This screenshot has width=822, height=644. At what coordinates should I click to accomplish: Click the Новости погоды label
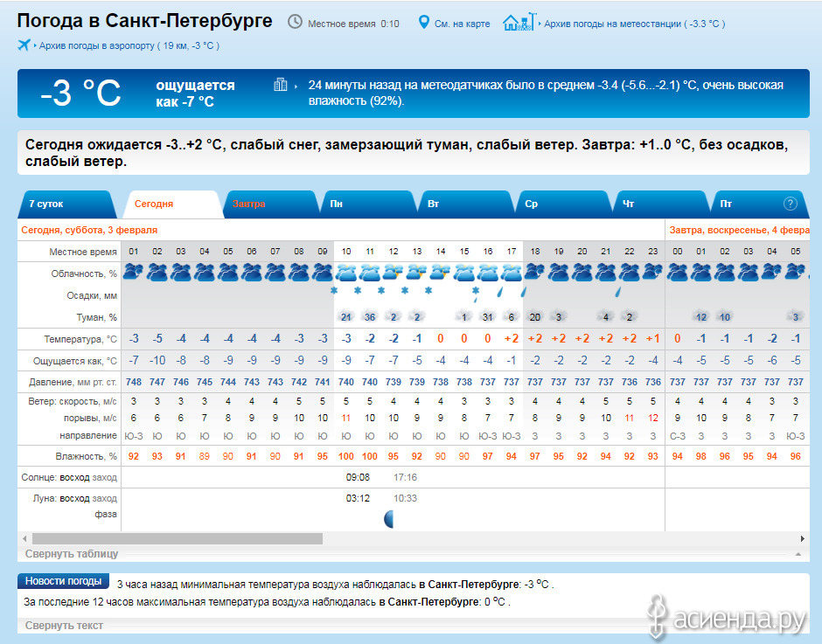[63, 580]
